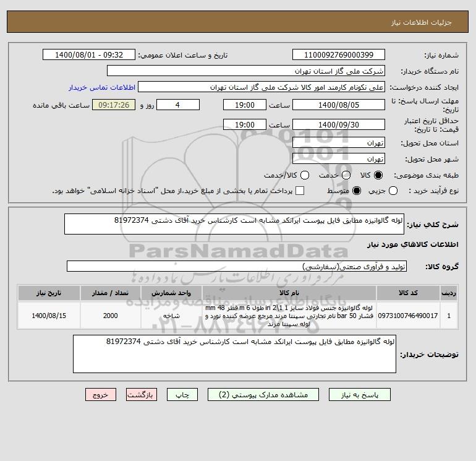
Task: Select the کالا/خدمت radio button
Action: pos(305,175)
